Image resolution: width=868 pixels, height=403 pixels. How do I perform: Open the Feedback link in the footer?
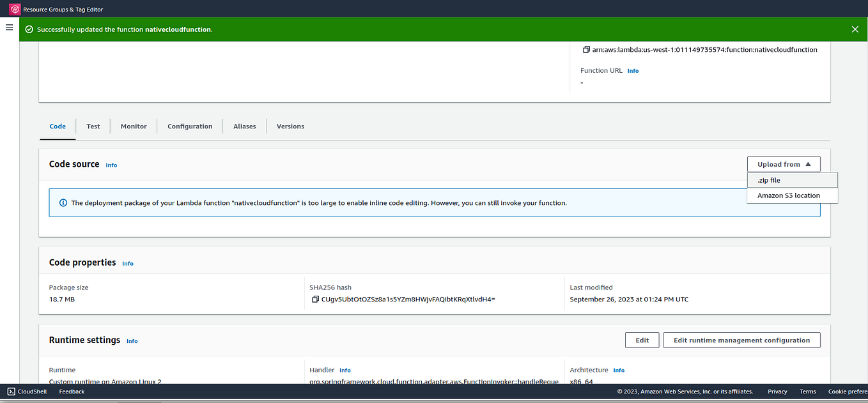tap(71, 392)
